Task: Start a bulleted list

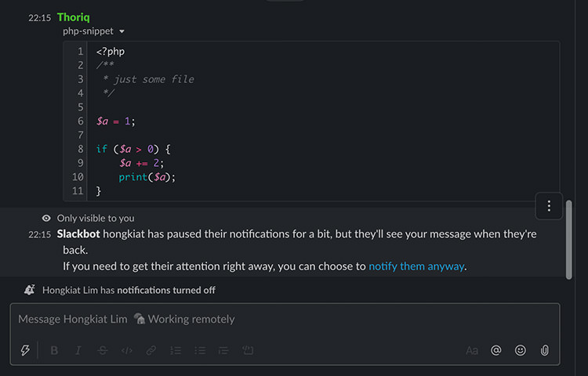Action: 200,350
